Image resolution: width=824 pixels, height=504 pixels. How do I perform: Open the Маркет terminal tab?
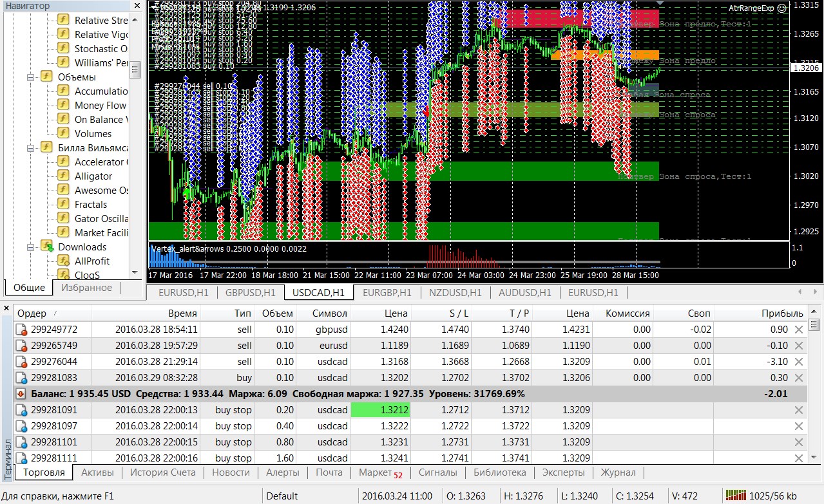380,472
